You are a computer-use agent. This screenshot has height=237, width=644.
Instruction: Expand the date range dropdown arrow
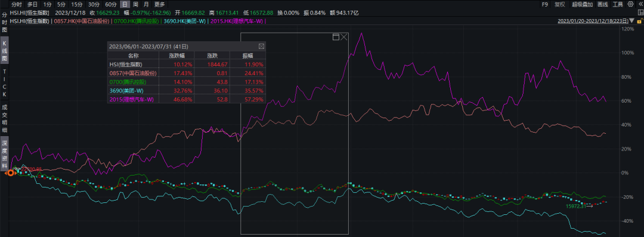click(631, 20)
